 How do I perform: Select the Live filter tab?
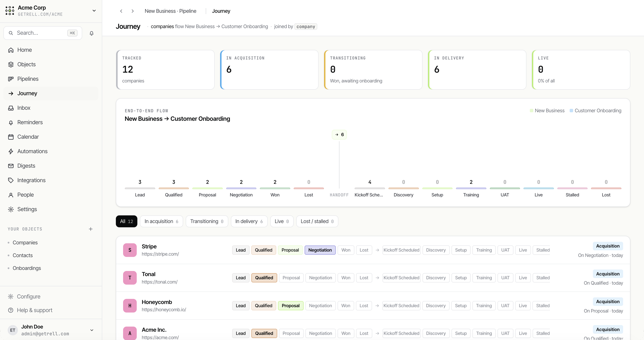tap(282, 221)
